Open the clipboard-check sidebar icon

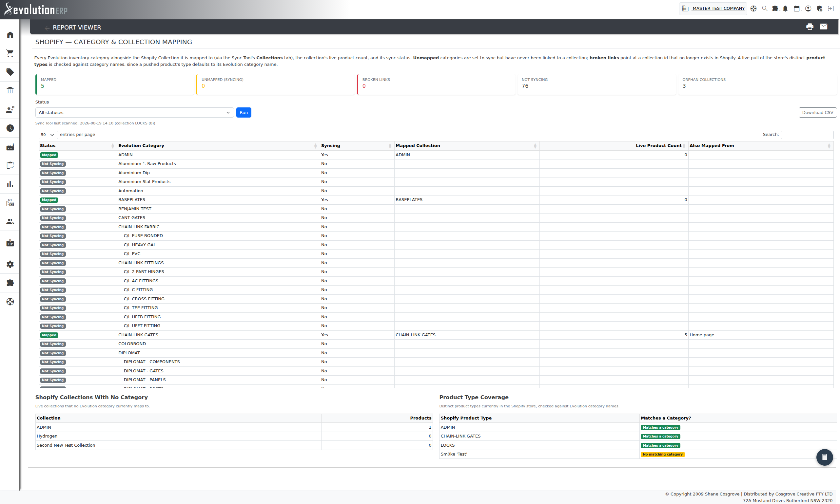tap(10, 165)
